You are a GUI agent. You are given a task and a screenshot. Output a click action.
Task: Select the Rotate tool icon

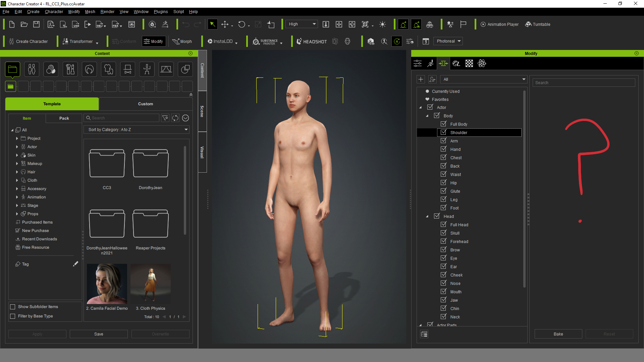241,24
